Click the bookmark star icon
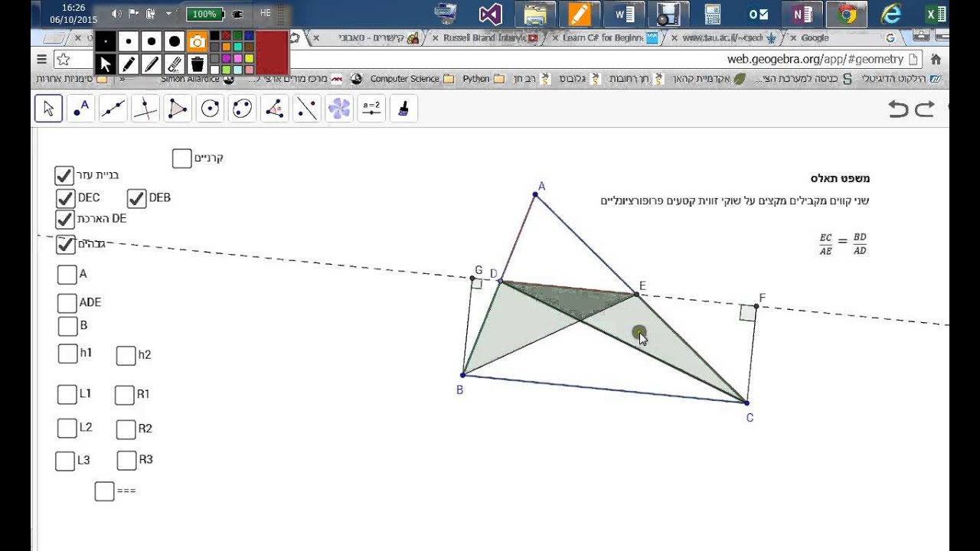The width and height of the screenshot is (980, 551). pos(64,60)
